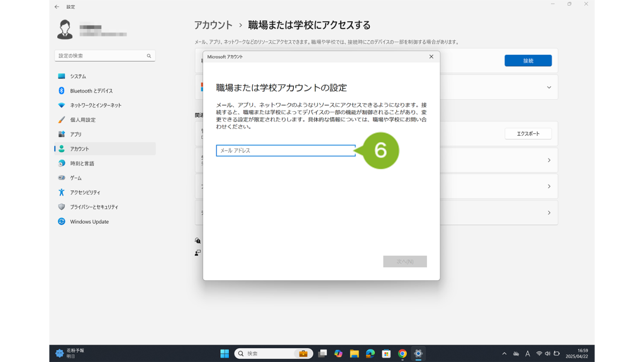
Task: Select the ネットワークとインターネット Wi-Fi icon
Action: point(62,105)
